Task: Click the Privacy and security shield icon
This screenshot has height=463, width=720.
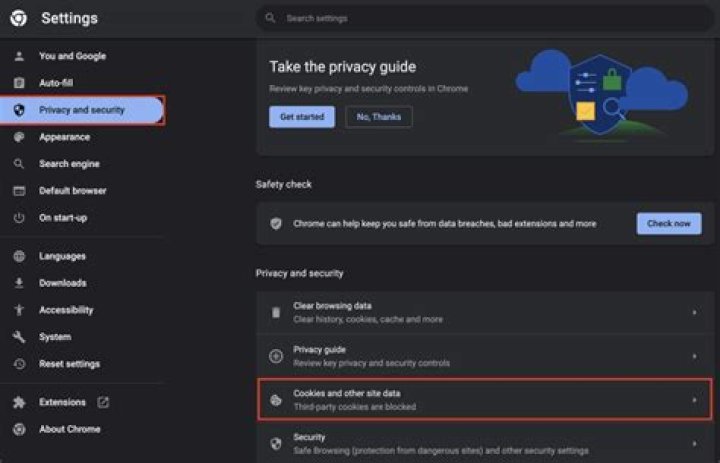Action: coord(19,110)
